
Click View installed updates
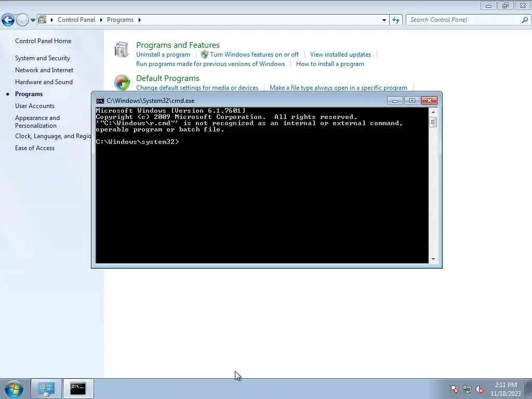(x=340, y=54)
